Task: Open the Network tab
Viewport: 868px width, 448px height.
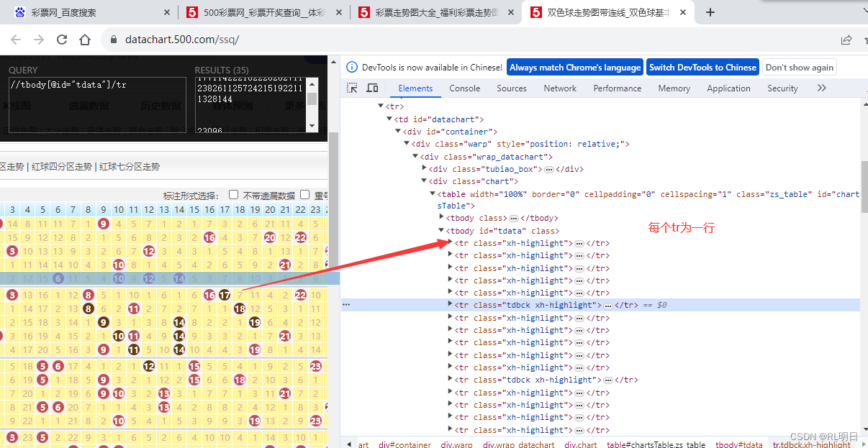Action: coord(560,88)
